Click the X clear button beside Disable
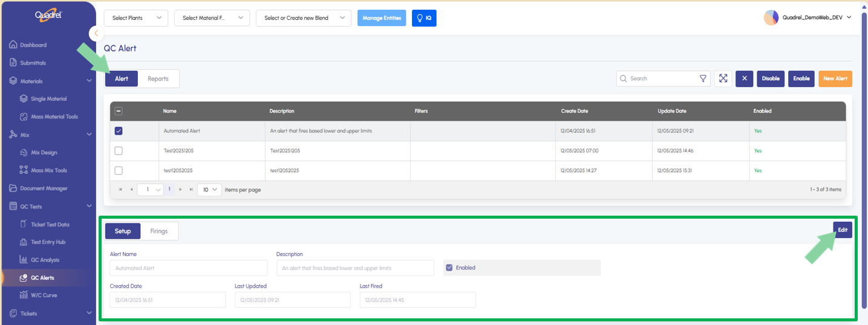Screen dimensions: 868x325 pos(745,79)
